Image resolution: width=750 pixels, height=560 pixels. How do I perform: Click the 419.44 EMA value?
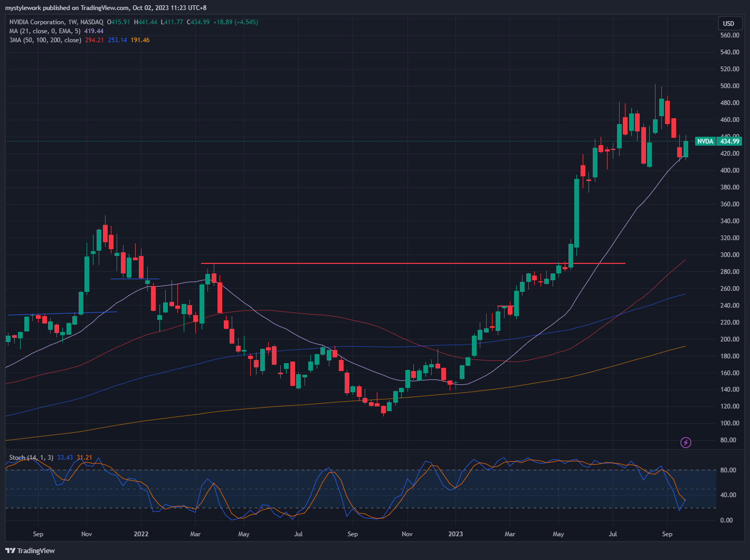coord(94,31)
